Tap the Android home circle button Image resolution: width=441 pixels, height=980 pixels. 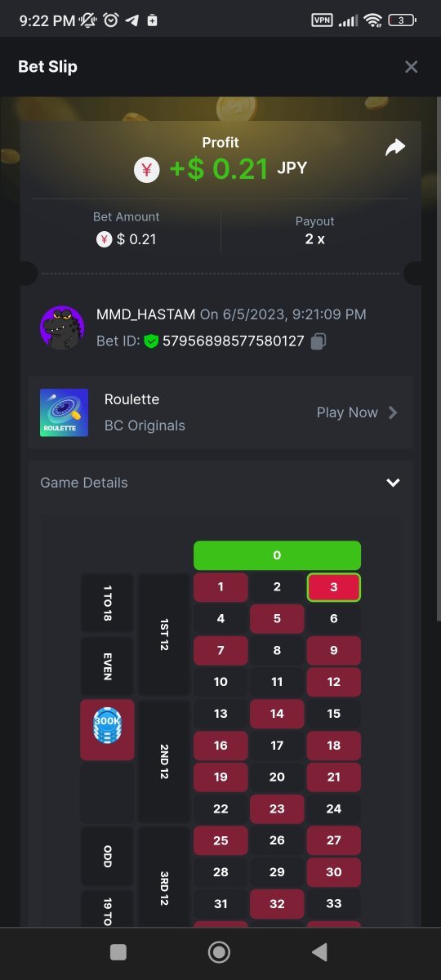[x=219, y=952]
